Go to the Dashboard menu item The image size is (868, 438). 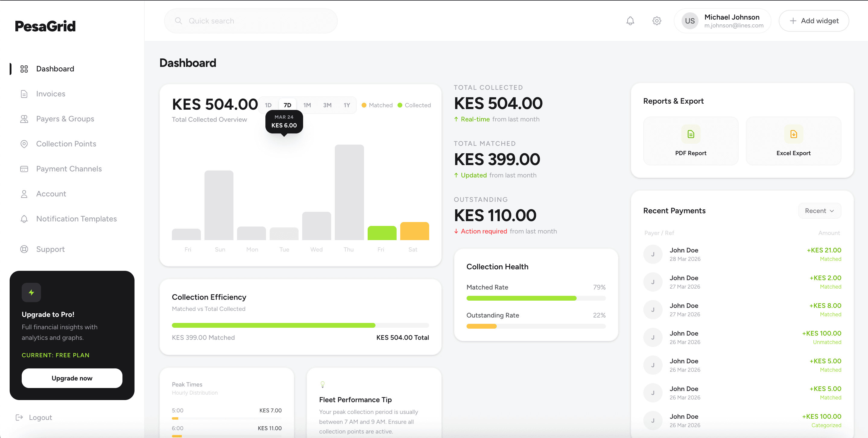pos(55,69)
